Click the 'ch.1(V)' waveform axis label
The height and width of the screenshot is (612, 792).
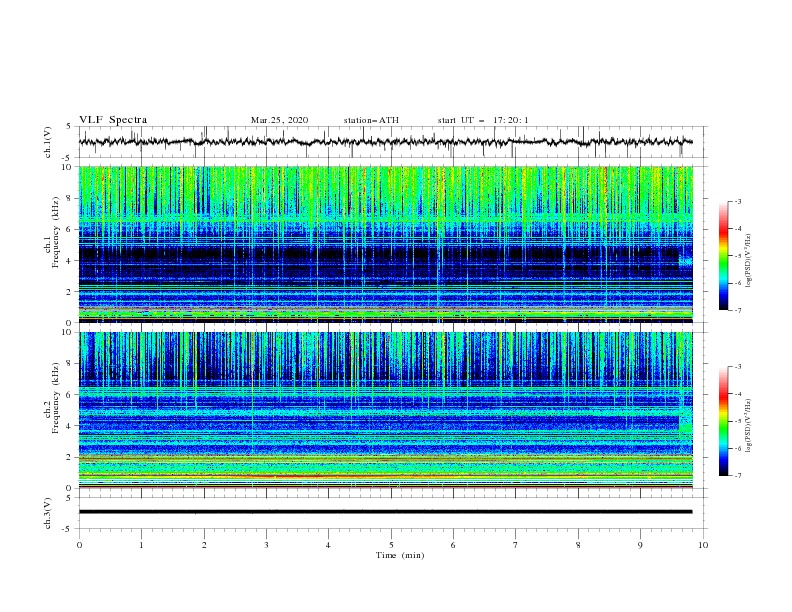pos(48,142)
